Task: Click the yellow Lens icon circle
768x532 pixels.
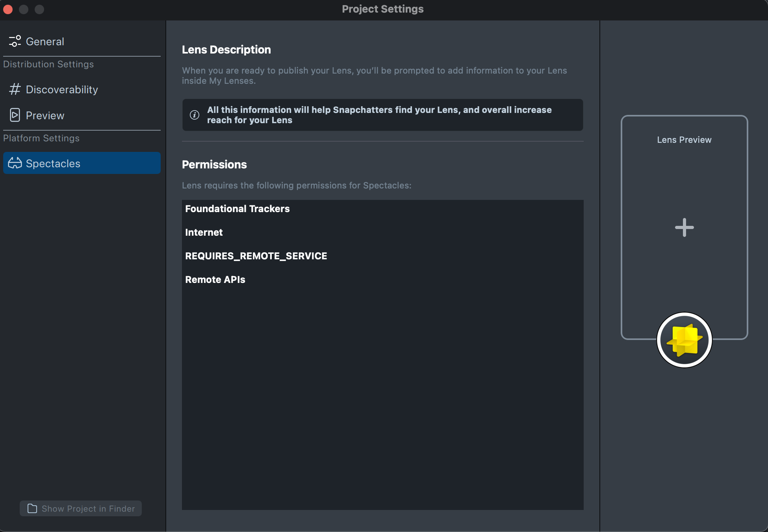Action: point(684,340)
